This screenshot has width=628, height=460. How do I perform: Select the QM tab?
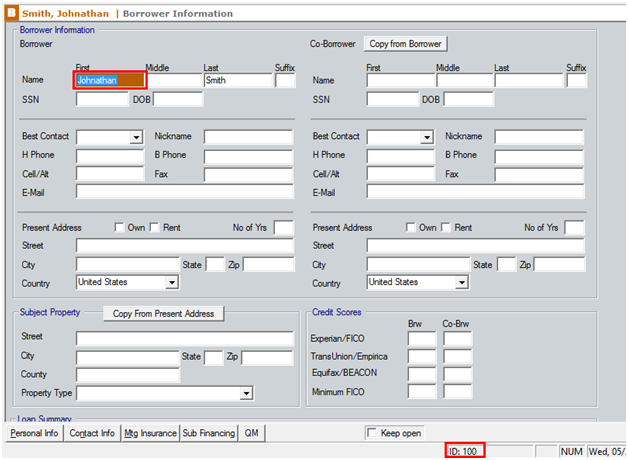coord(251,433)
